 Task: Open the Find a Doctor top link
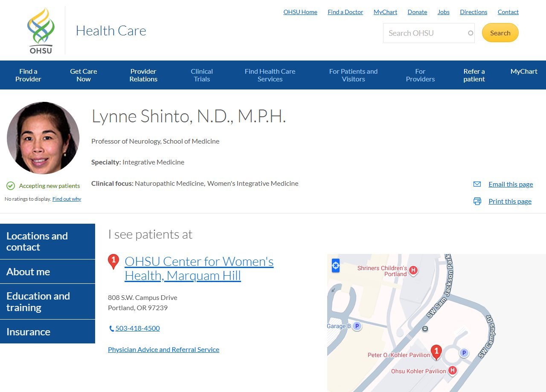click(345, 12)
